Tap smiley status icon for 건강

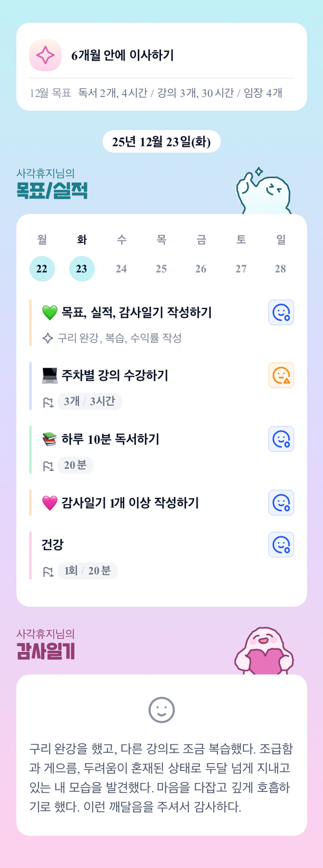pos(281,545)
